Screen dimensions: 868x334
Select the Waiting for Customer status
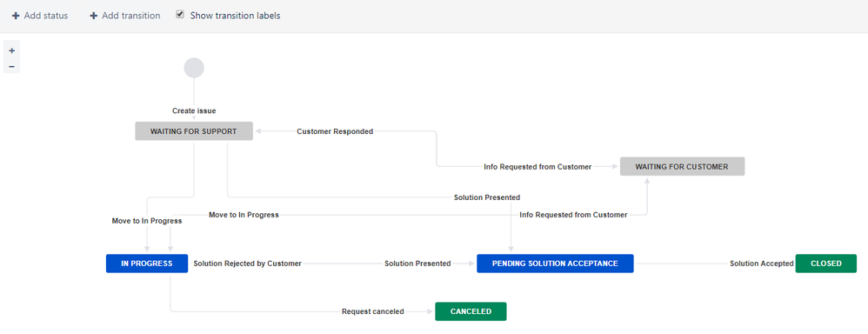[x=682, y=166]
